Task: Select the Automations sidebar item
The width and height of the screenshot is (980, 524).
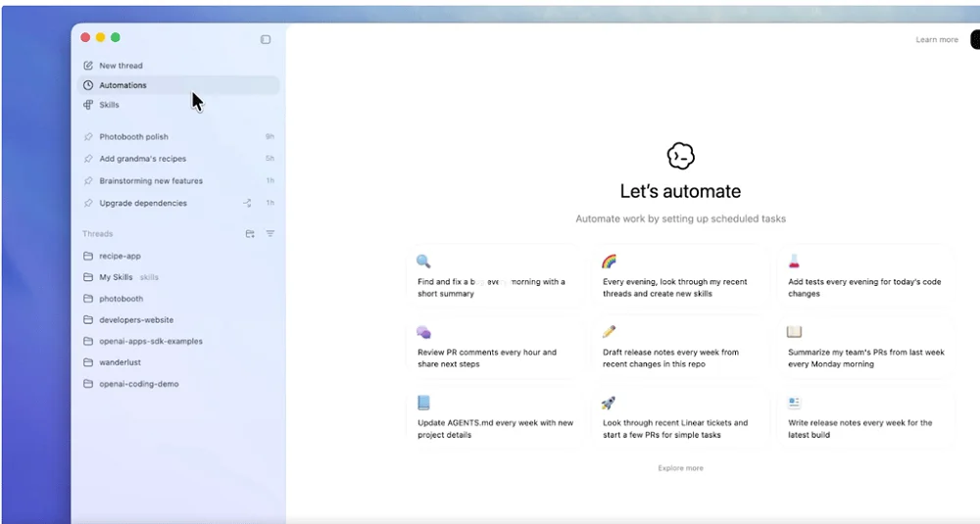Action: pyautogui.click(x=178, y=85)
